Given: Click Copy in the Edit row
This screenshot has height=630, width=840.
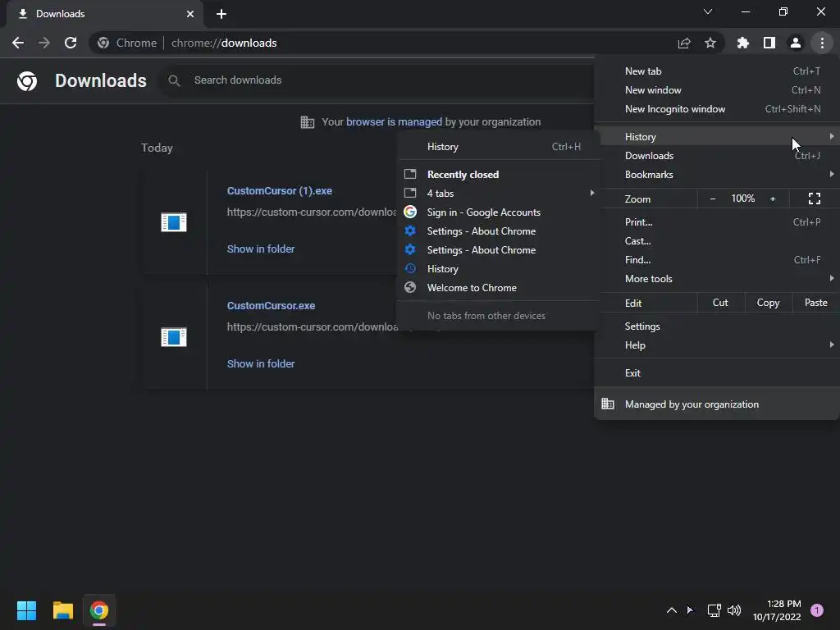Looking at the screenshot, I should coord(768,303).
